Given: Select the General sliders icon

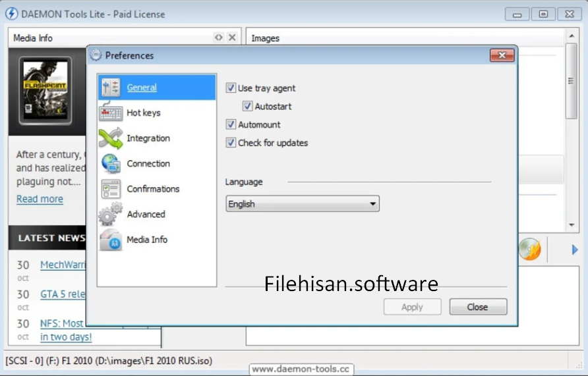Looking at the screenshot, I should 111,88.
